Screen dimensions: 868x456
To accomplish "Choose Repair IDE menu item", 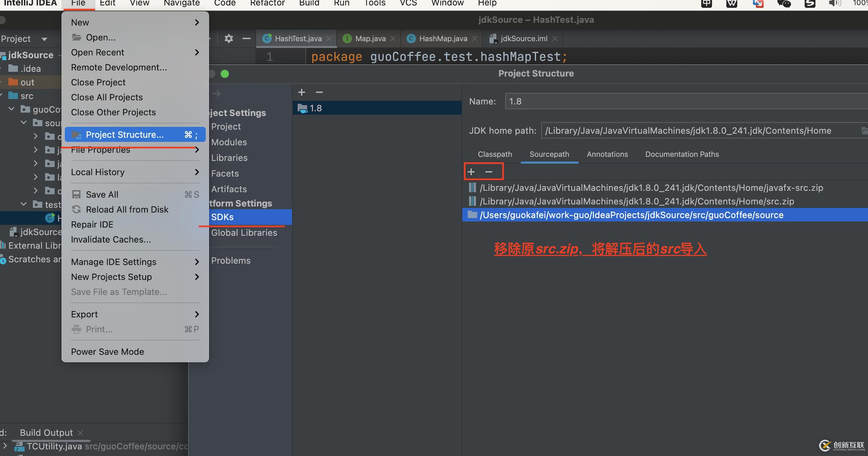I will 135,224.
